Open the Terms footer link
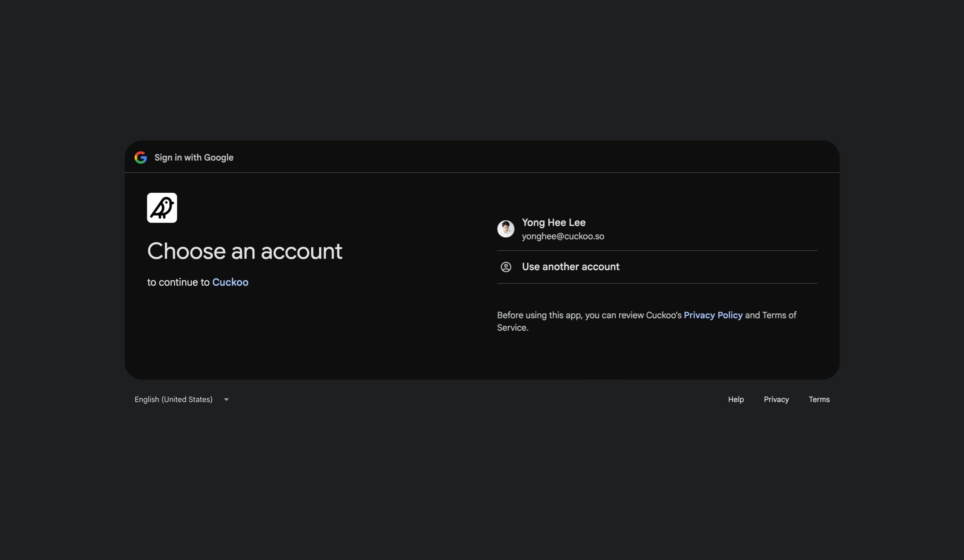The image size is (964, 560). click(x=819, y=400)
